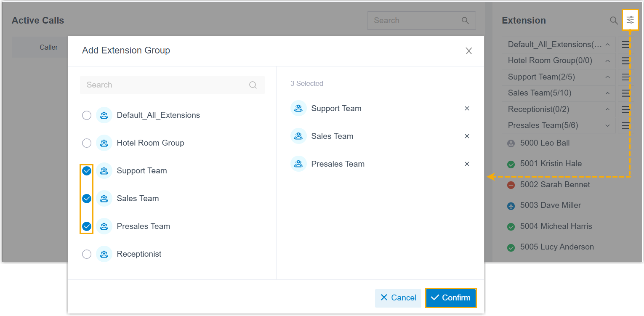Collapse the Presales Team(5/6) group

coord(607,125)
